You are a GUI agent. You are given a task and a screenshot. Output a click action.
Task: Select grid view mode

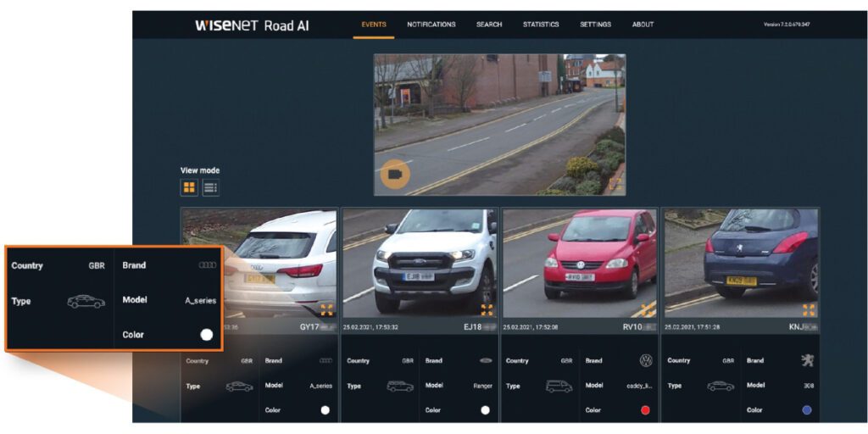point(189,187)
